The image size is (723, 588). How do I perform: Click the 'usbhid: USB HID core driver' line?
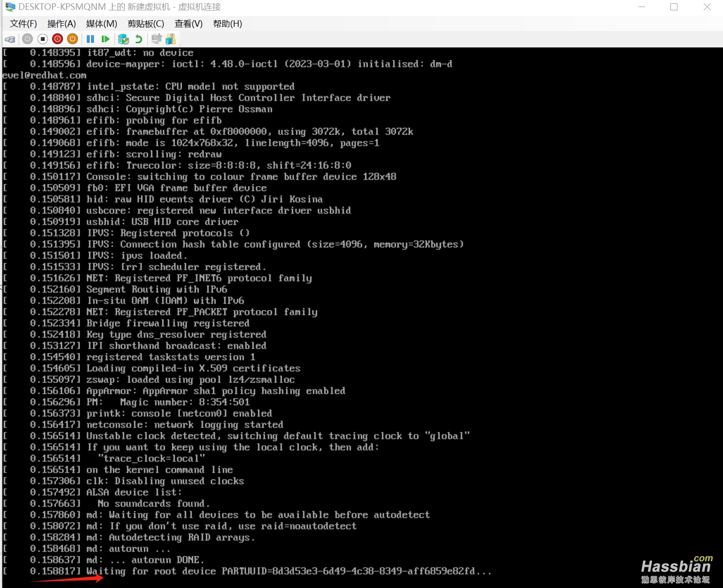(x=121, y=222)
